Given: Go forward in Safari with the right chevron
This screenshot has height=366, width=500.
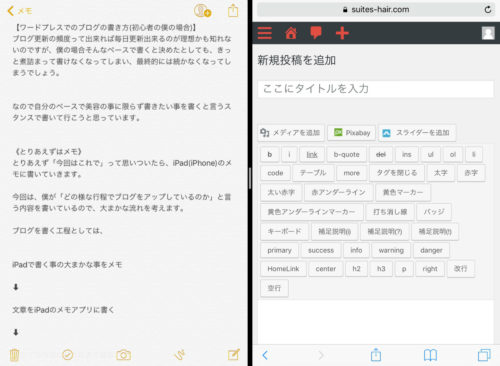Looking at the screenshot, I should click(x=321, y=355).
